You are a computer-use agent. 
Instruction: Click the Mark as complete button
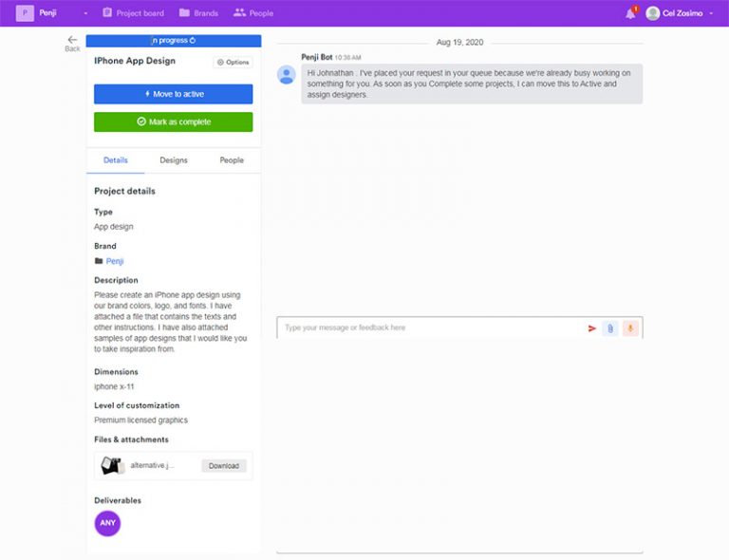174,121
